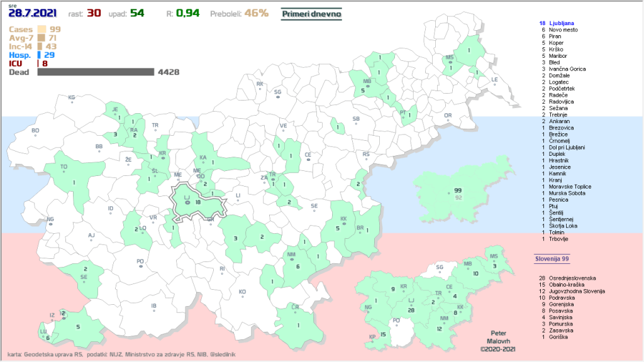The height and width of the screenshot is (362, 644).
Task: Select Ljubljana in the municipality list
Action: 563,23
